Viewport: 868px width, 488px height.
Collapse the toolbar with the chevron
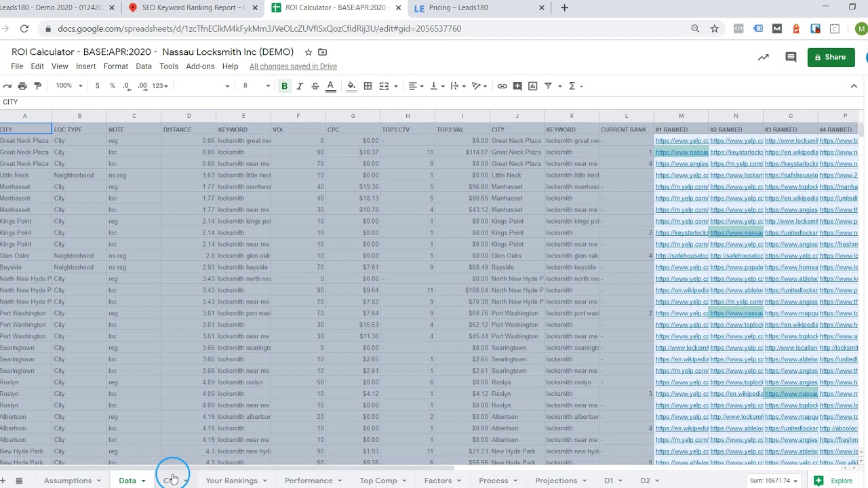[x=854, y=86]
